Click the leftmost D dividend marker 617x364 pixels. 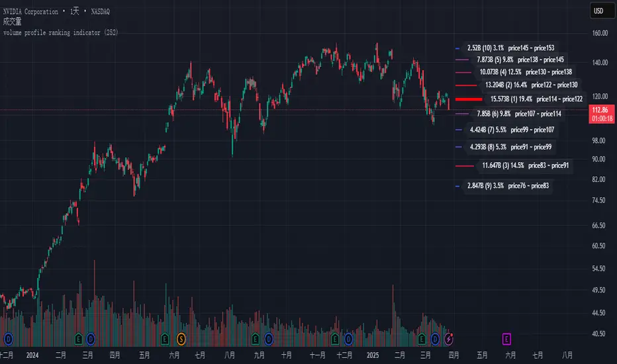point(9,339)
